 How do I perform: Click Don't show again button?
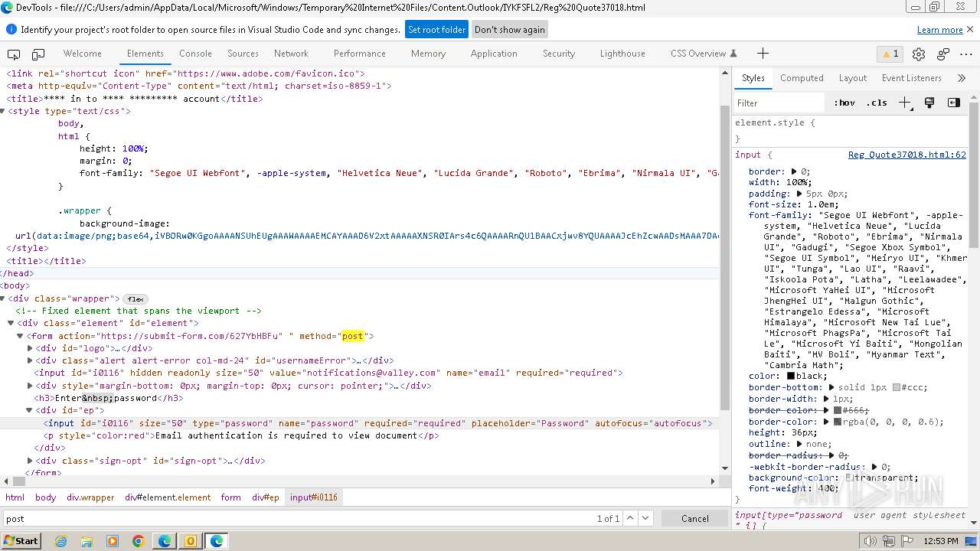(510, 30)
